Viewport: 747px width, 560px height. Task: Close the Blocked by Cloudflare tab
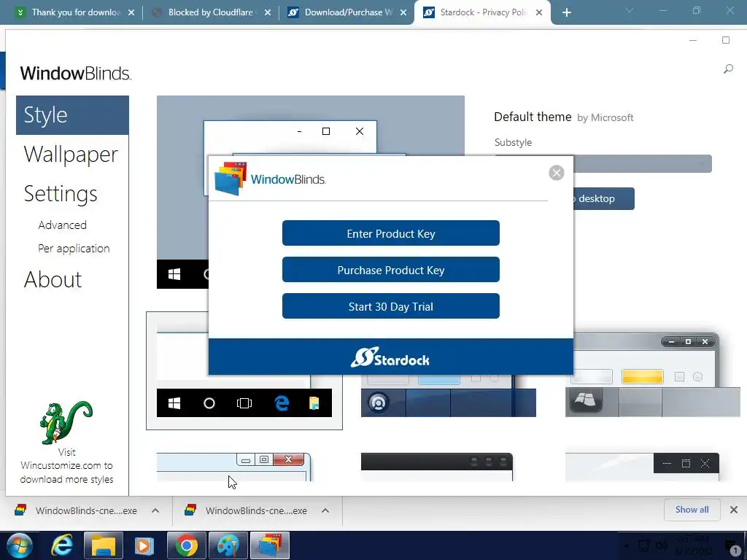(268, 13)
